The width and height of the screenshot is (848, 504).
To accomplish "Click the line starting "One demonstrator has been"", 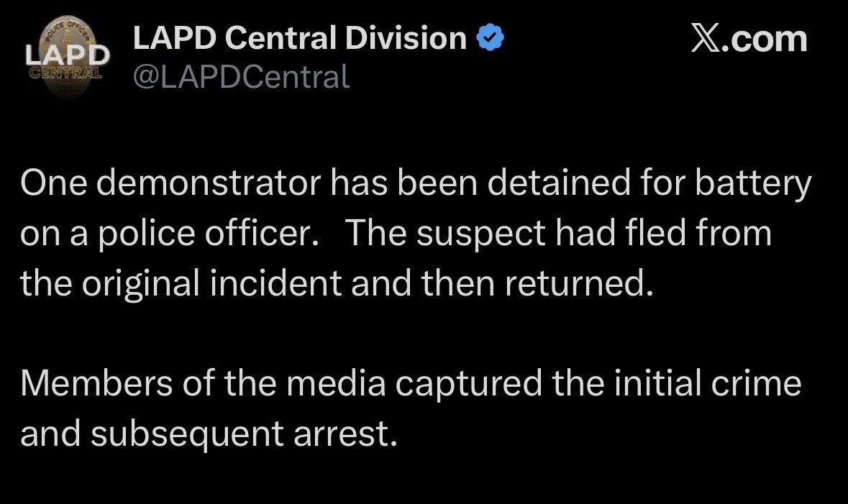I will [x=415, y=184].
